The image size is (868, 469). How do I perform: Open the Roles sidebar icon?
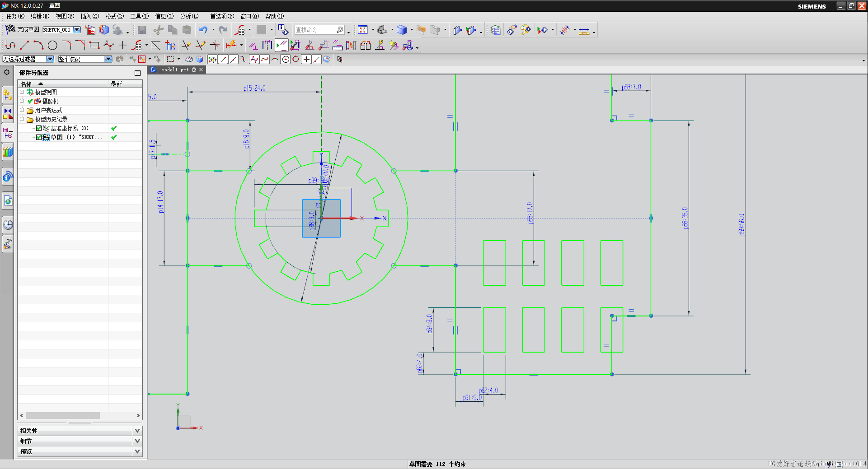click(x=8, y=244)
